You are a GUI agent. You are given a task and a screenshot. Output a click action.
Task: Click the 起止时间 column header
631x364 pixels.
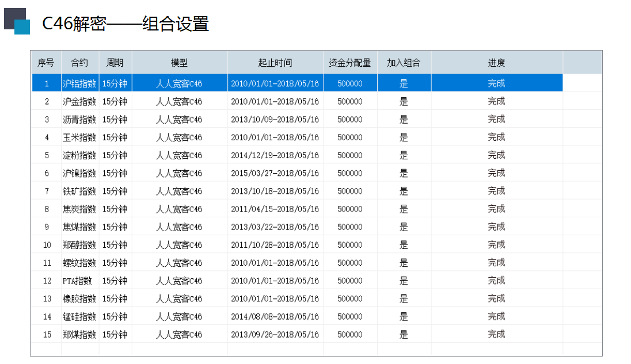pos(275,63)
